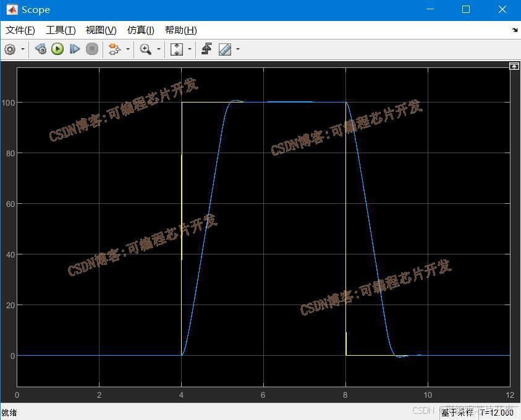Screen dimensions: 521x420
Task: Click the maximize axes button on plot corner
Action: tap(514, 66)
